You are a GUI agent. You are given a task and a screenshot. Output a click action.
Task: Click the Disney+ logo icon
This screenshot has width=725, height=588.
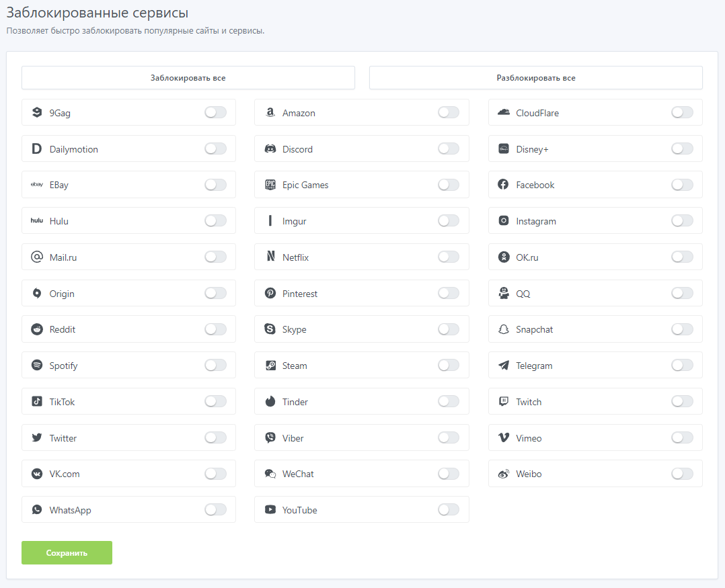pyautogui.click(x=504, y=149)
